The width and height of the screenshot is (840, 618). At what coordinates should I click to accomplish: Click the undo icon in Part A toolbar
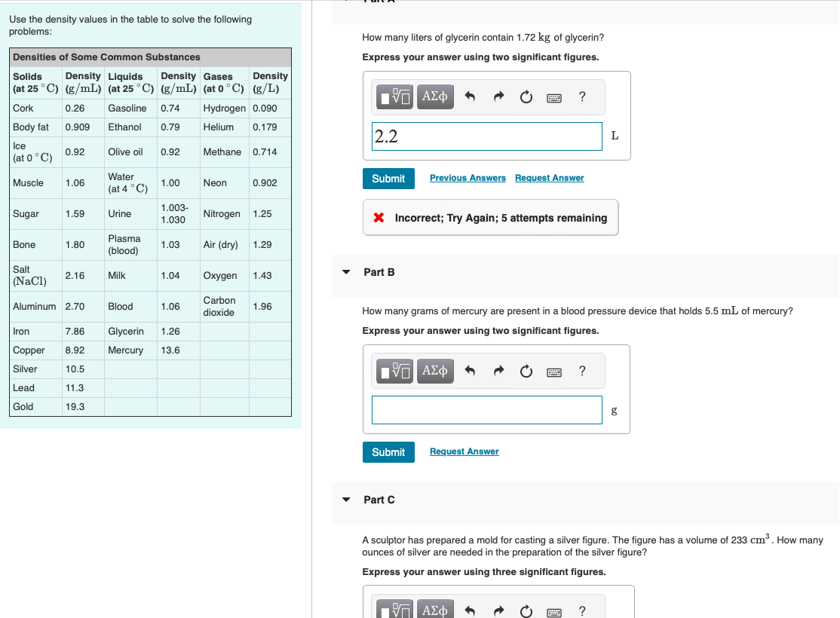(x=471, y=96)
